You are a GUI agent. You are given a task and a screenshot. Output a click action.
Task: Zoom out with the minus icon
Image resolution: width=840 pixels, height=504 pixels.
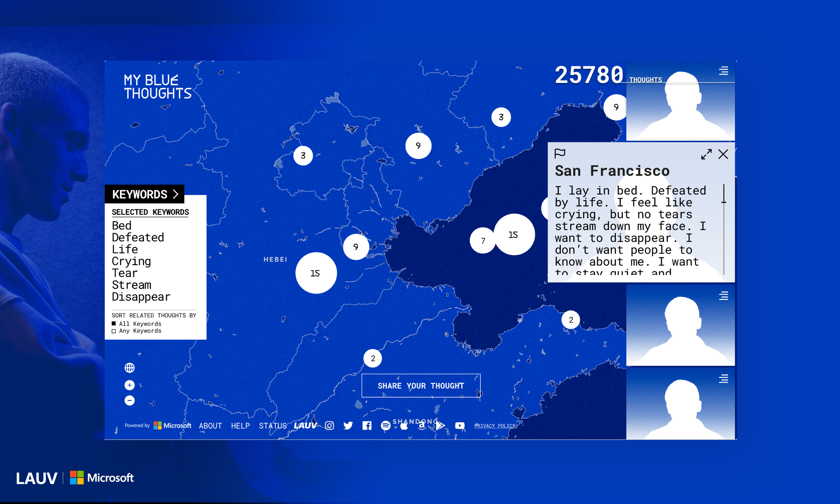coord(129,400)
